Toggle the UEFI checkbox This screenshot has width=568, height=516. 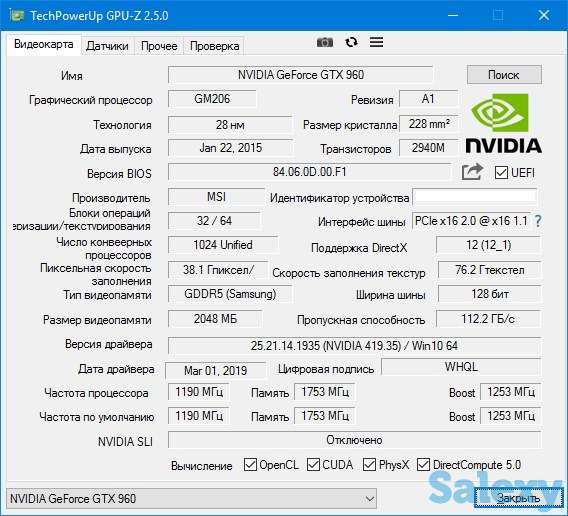tap(501, 172)
